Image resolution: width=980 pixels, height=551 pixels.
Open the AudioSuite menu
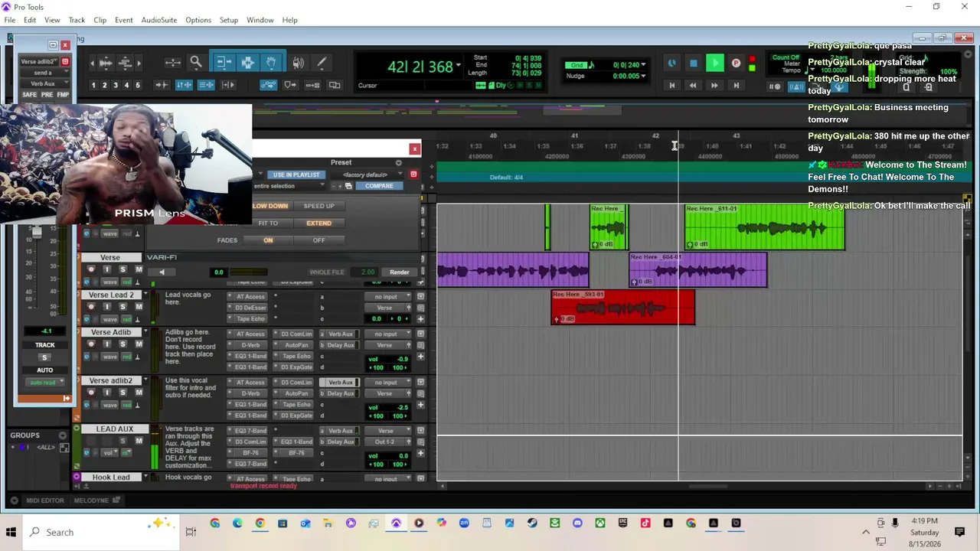tap(158, 20)
